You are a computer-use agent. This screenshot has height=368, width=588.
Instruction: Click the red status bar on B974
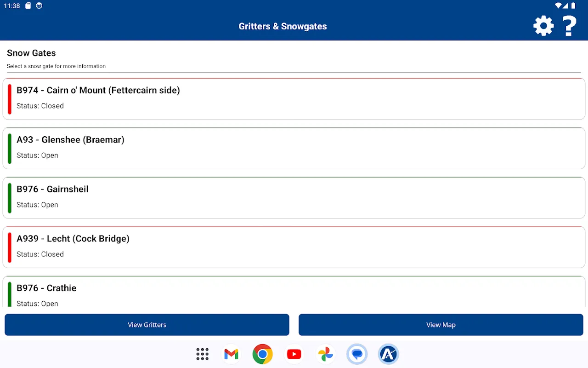click(x=10, y=99)
